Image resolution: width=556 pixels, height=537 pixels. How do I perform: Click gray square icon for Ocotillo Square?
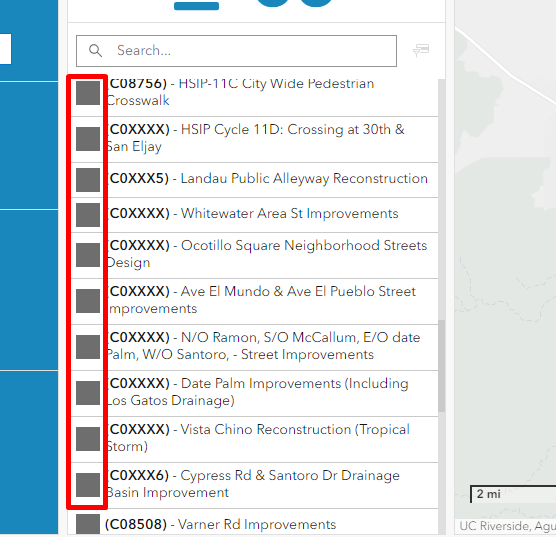[88, 255]
